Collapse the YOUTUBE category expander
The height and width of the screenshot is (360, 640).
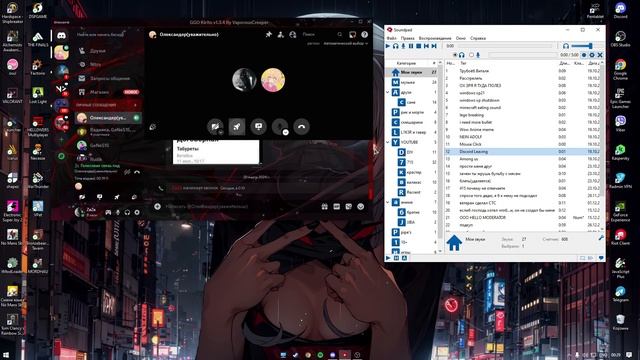pos(388,142)
